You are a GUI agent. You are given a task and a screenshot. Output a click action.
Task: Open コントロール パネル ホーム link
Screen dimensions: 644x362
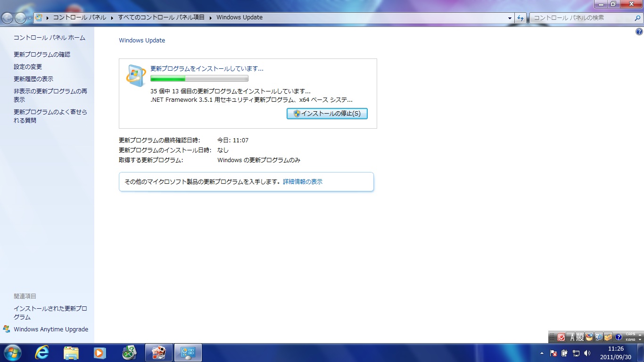click(50, 38)
